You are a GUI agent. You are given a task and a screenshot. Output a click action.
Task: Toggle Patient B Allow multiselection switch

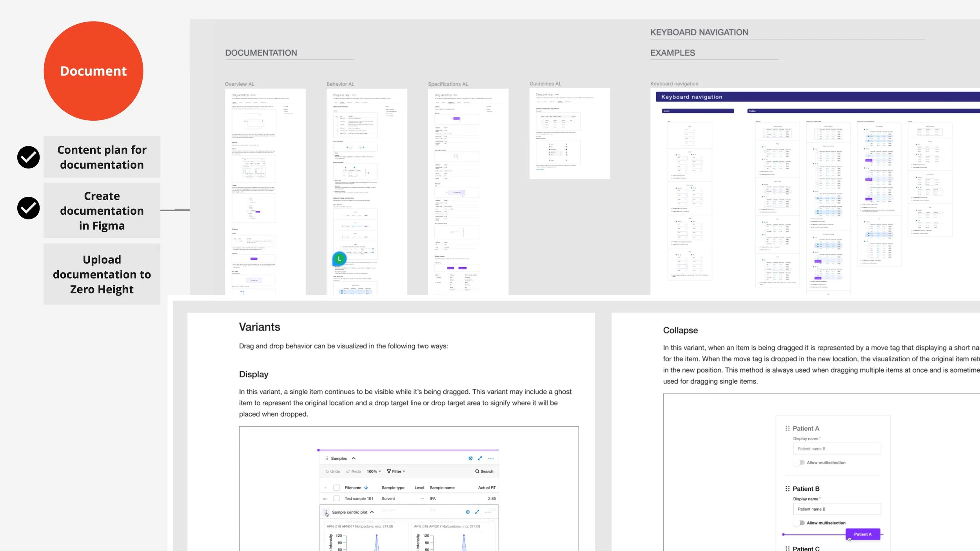(x=800, y=523)
